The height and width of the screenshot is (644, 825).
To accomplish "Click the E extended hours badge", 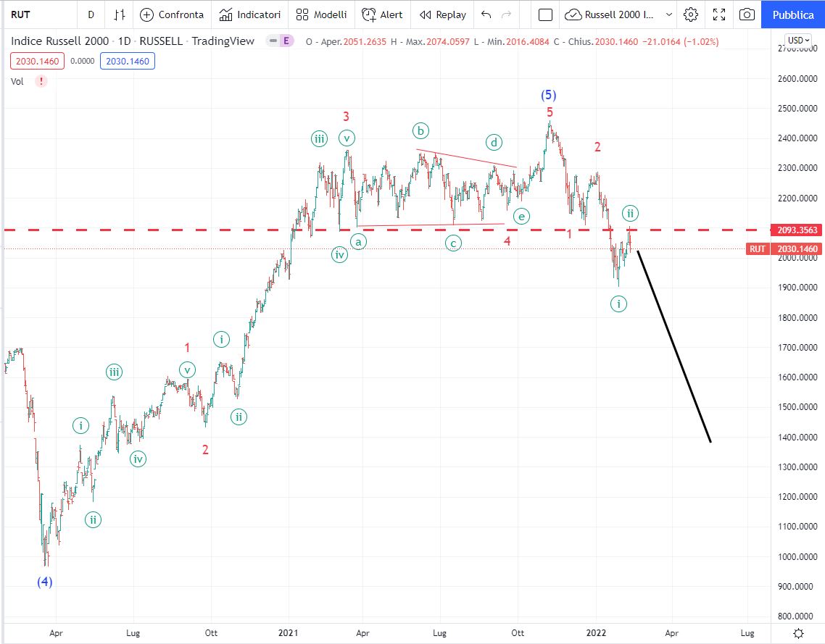I will [x=286, y=41].
